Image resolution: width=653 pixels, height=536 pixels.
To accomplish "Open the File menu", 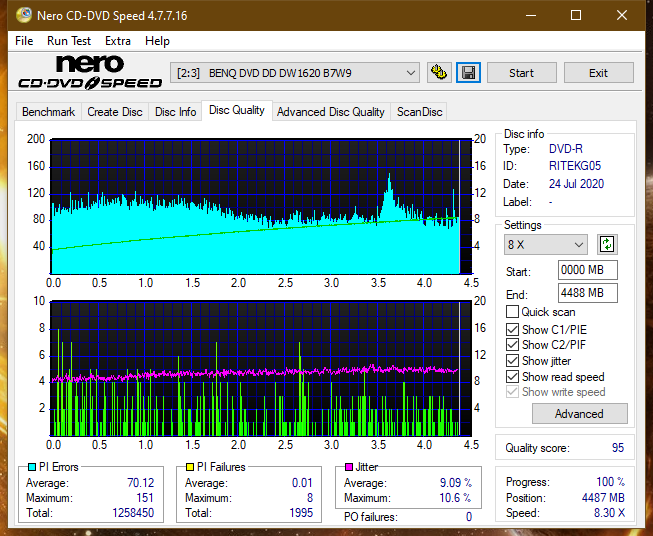I will (24, 41).
